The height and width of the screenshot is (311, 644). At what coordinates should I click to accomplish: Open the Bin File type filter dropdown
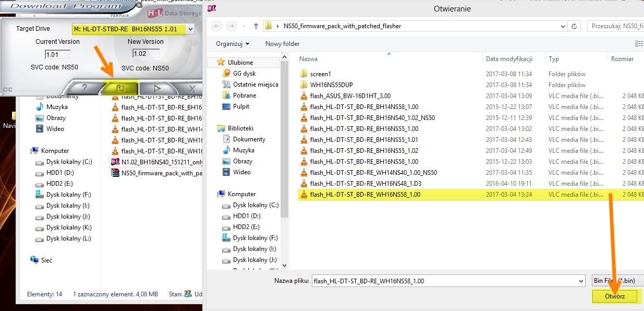(618, 281)
